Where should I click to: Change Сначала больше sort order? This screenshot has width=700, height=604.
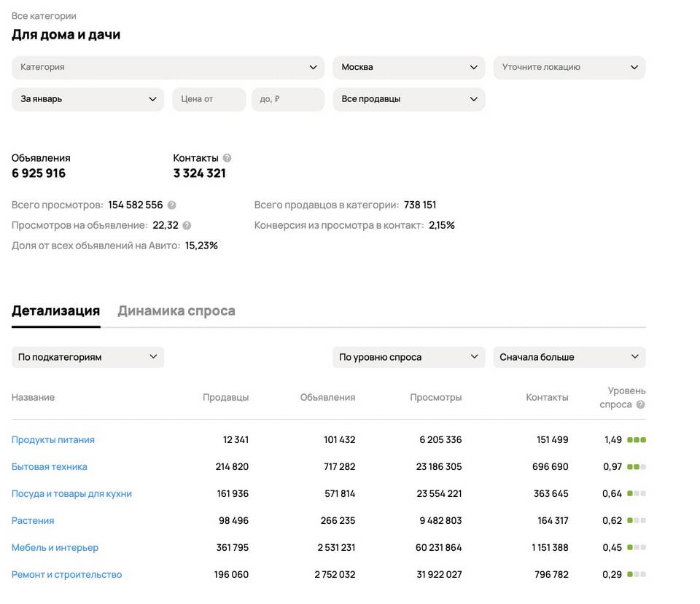569,357
